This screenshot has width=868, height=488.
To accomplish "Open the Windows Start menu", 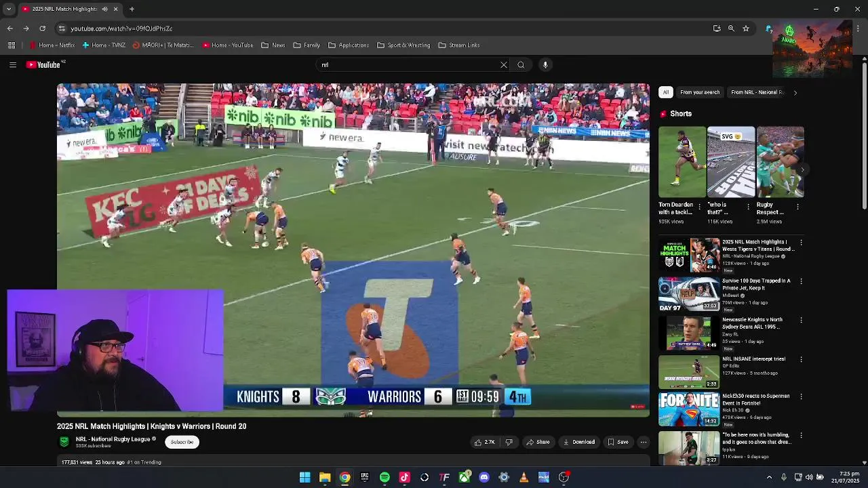I will 305,477.
